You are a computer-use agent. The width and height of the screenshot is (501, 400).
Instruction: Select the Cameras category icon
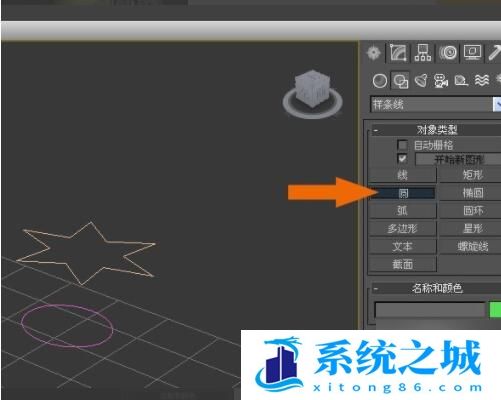(x=441, y=81)
